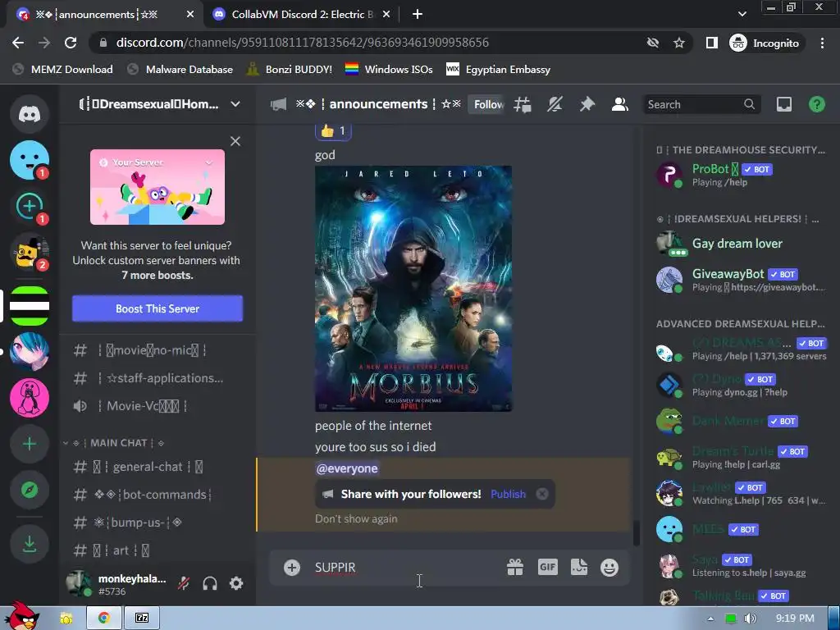Open the pink penguin server icon
Screen dimensions: 840x630
pyautogui.click(x=30, y=398)
